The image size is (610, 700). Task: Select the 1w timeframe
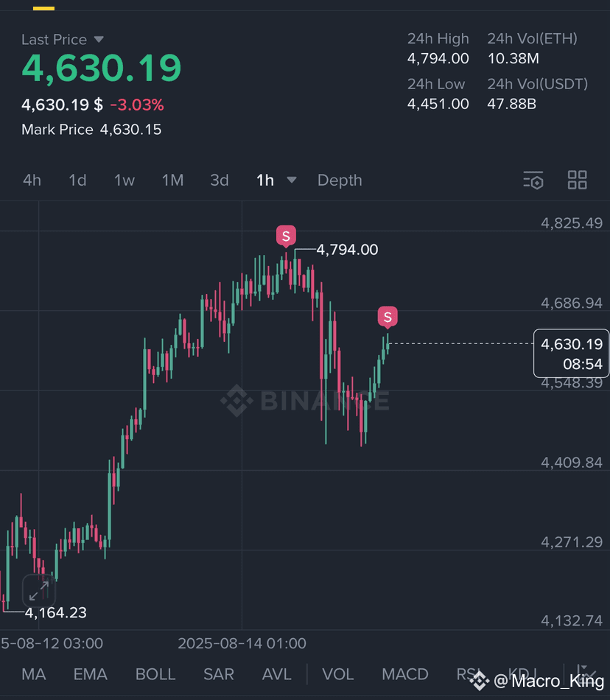point(124,180)
